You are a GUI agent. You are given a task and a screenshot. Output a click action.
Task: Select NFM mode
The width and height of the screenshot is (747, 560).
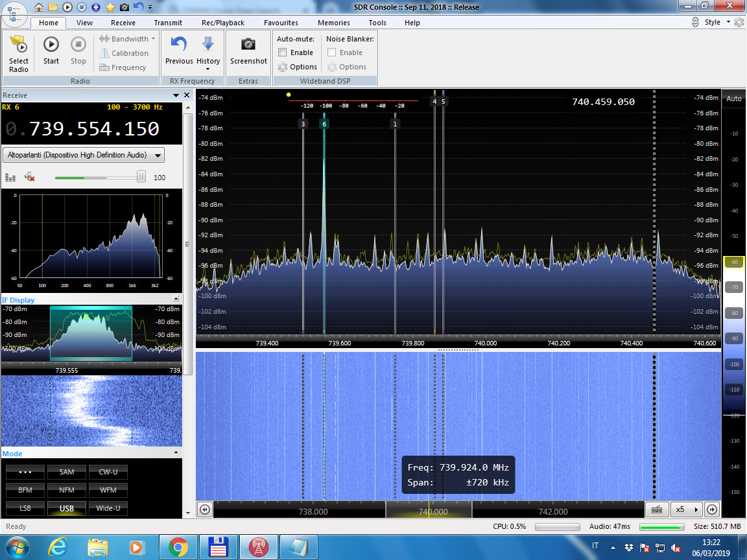coord(67,490)
